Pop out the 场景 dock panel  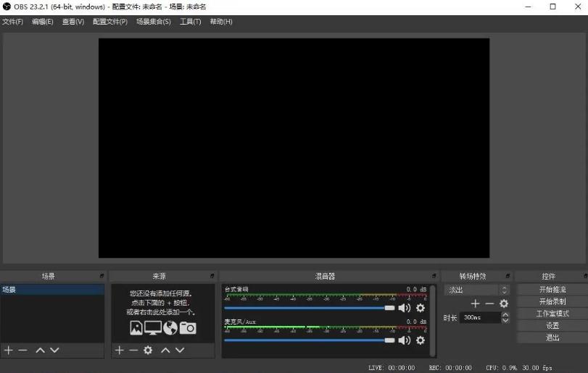tap(102, 276)
